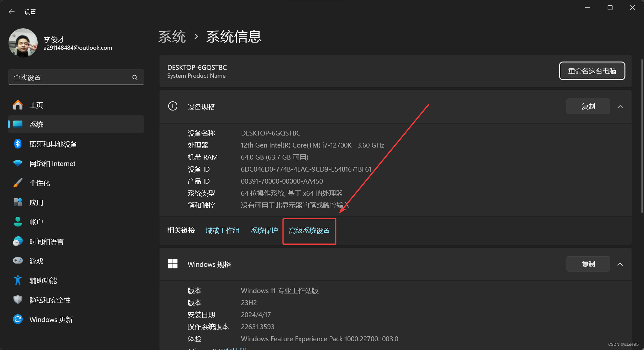Screen dimensions: 644x350
Task: Click the 产品 ID value 00391-70000-00000-AA450
Action: point(282,181)
